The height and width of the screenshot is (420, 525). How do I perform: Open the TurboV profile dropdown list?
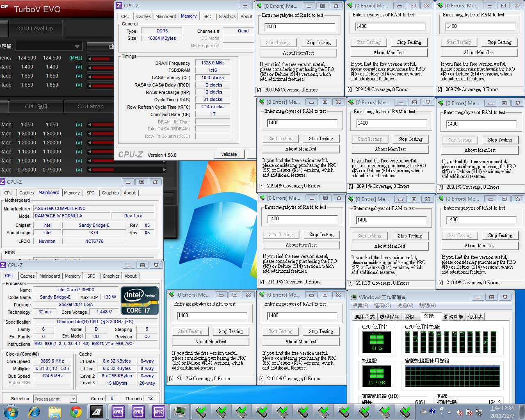(x=48, y=46)
